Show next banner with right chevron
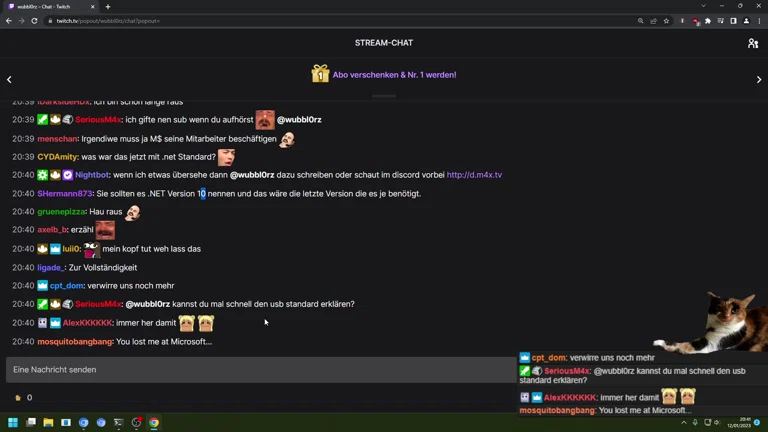 tap(759, 79)
